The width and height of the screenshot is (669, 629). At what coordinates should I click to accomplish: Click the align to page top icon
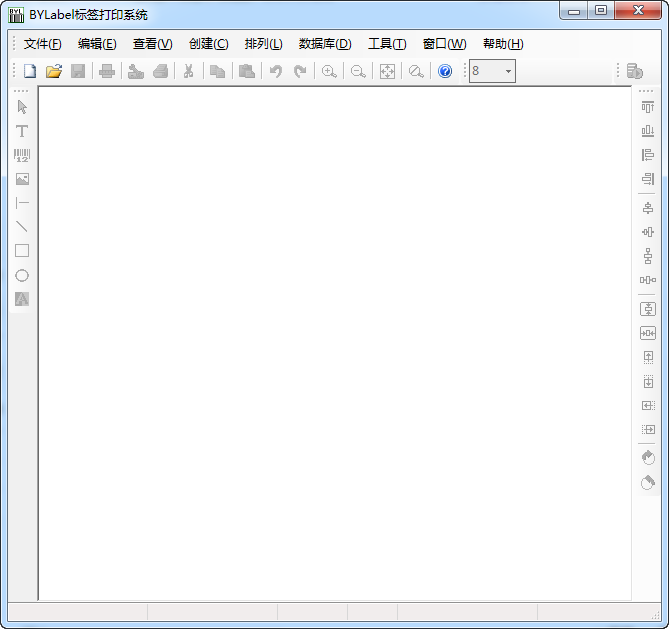648,357
